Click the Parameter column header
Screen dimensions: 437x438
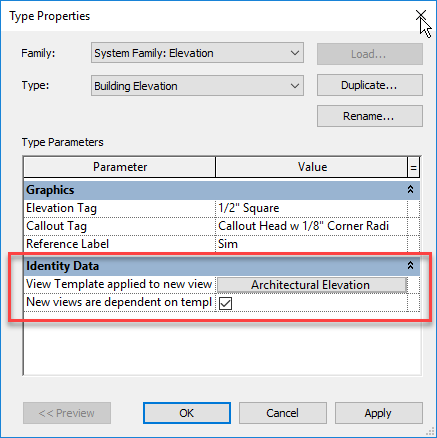[x=120, y=167]
